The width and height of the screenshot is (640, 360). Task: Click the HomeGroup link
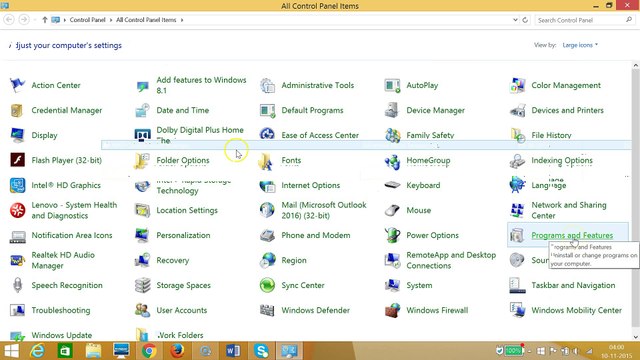point(428,160)
